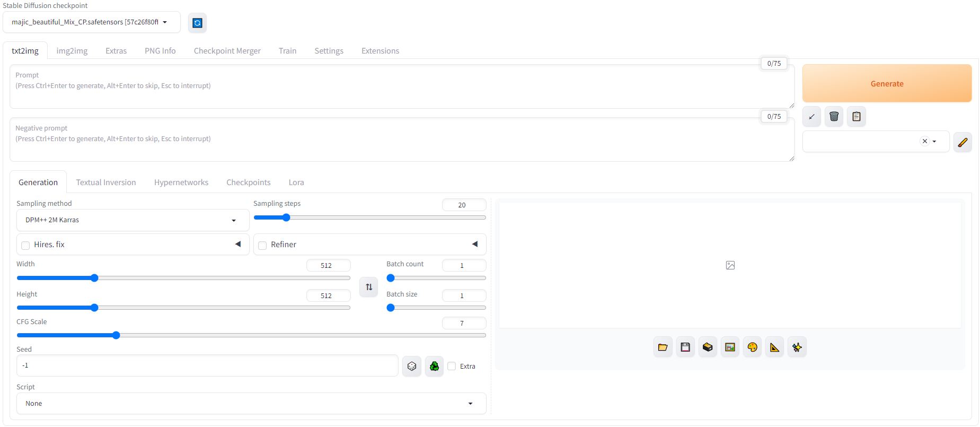
Task: Tick the Extra seed checkbox
Action: 452,366
